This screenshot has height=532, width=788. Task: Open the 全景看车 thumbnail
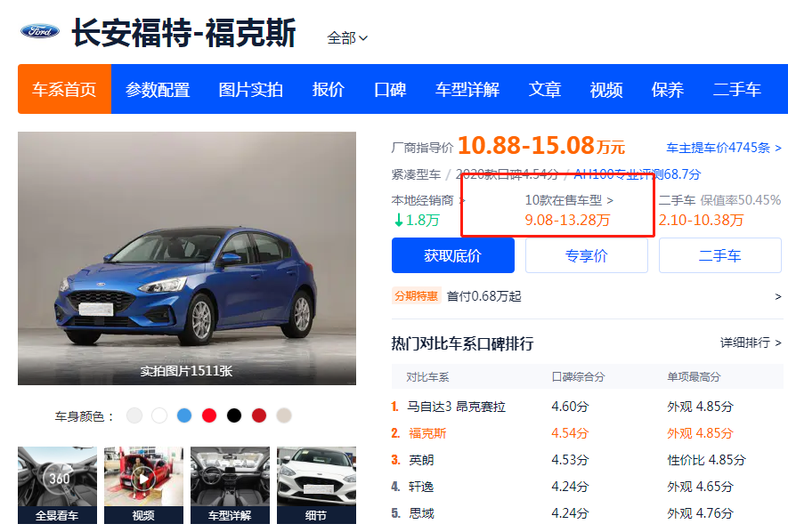coord(57,485)
